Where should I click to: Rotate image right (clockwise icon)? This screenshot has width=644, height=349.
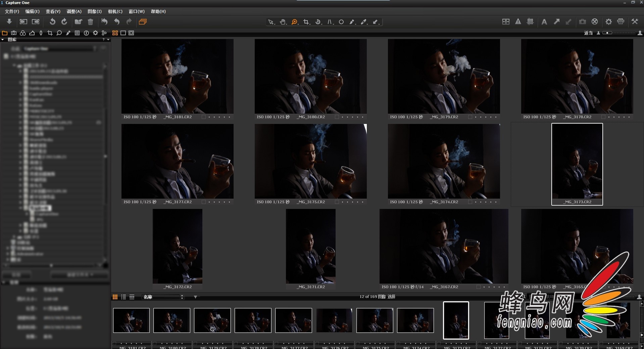point(64,21)
